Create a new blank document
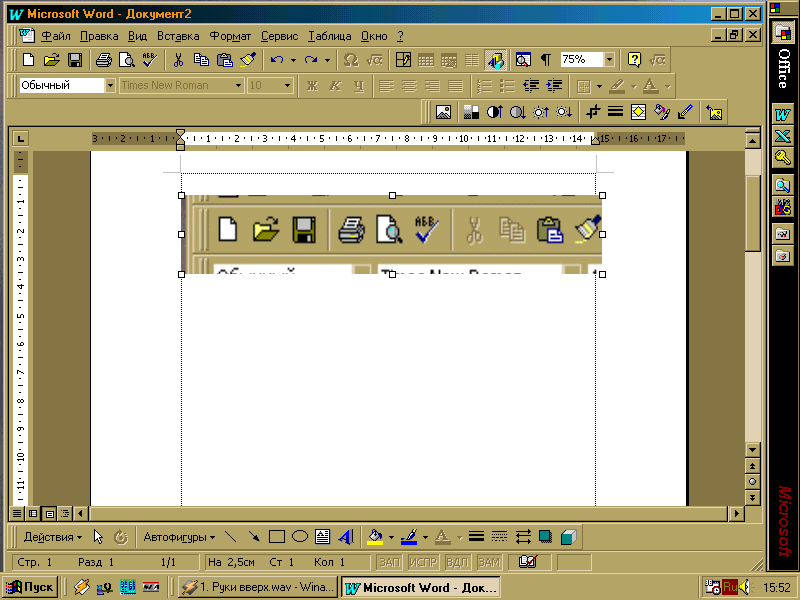The height and width of the screenshot is (600, 800). [28, 60]
